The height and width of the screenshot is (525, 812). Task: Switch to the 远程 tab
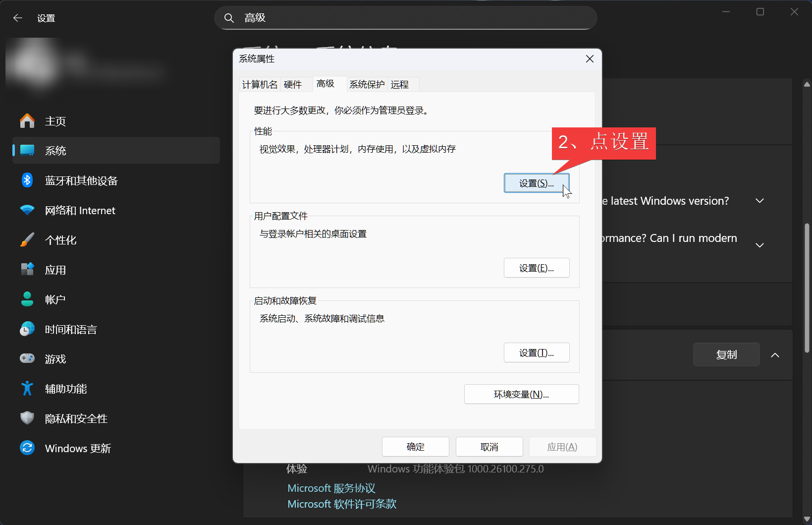[400, 85]
